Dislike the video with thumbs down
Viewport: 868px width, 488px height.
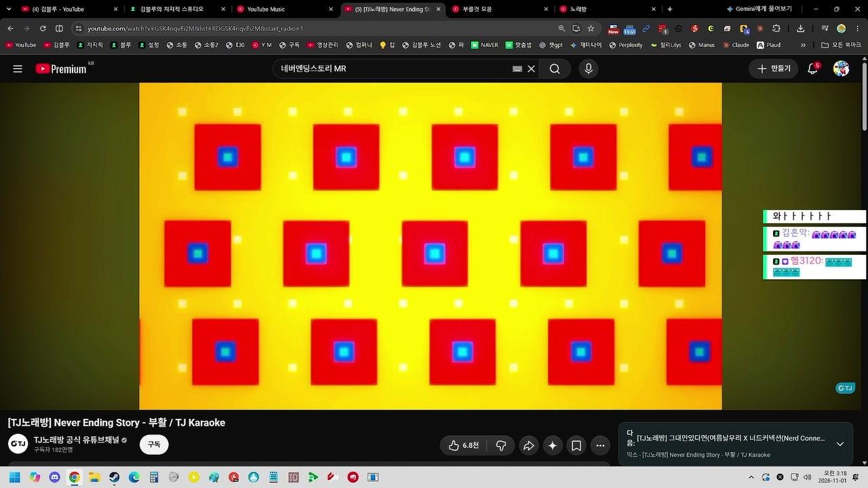[501, 445]
